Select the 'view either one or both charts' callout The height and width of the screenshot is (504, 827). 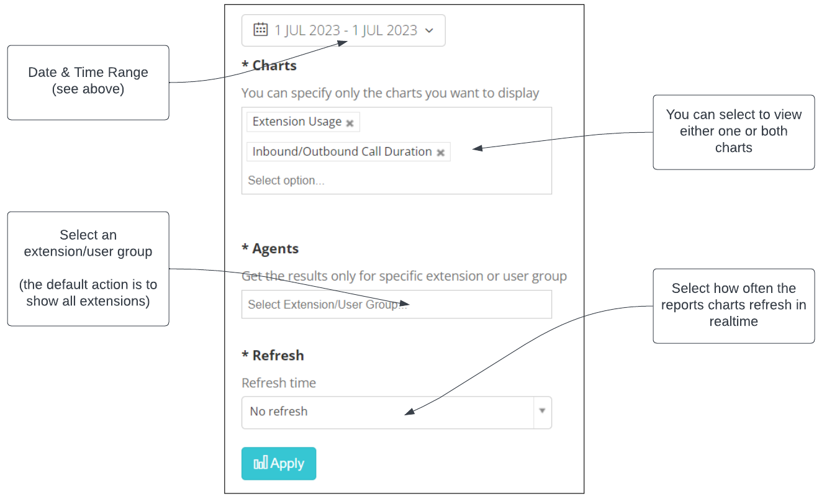[x=733, y=132]
